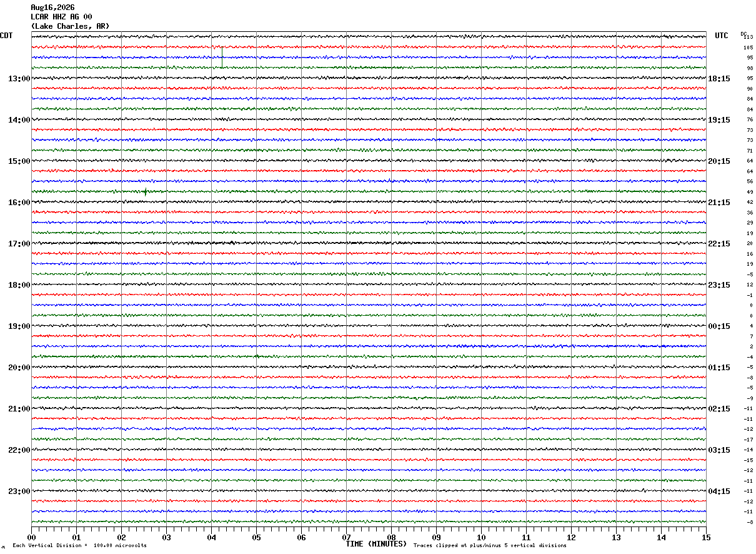756x554 pixels.
Task: Click the (Lake Charles, AR) location text
Action: coord(70,26)
